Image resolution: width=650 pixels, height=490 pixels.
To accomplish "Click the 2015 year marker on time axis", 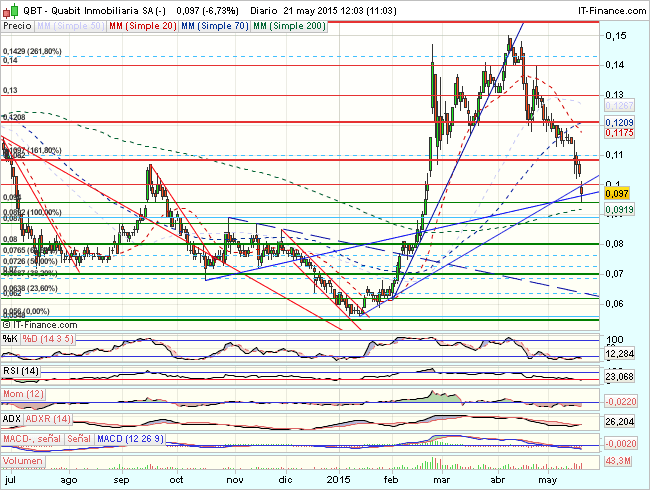I will (x=339, y=480).
